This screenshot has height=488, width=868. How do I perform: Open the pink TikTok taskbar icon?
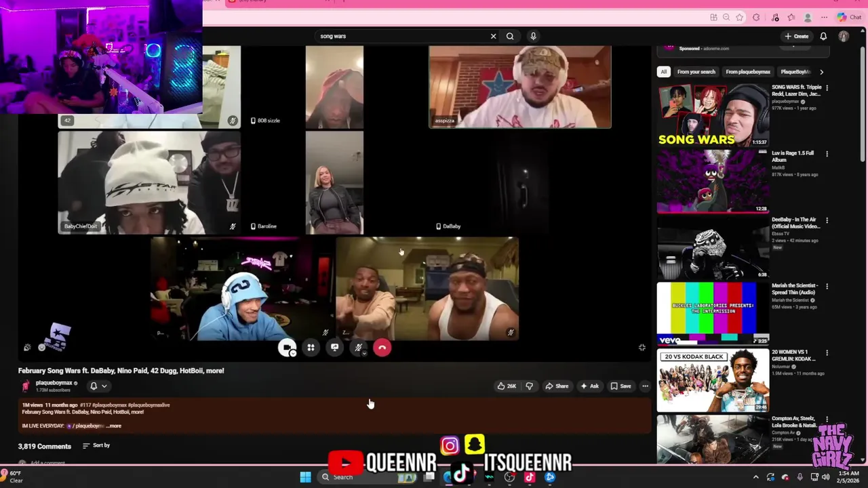point(530,477)
